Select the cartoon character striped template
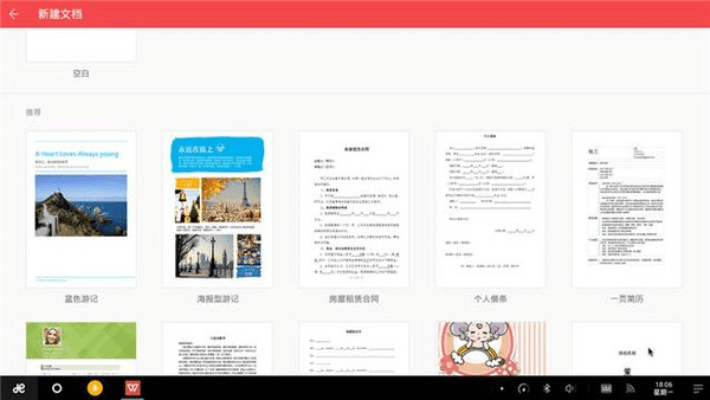The height and width of the screenshot is (400, 710). click(490, 348)
